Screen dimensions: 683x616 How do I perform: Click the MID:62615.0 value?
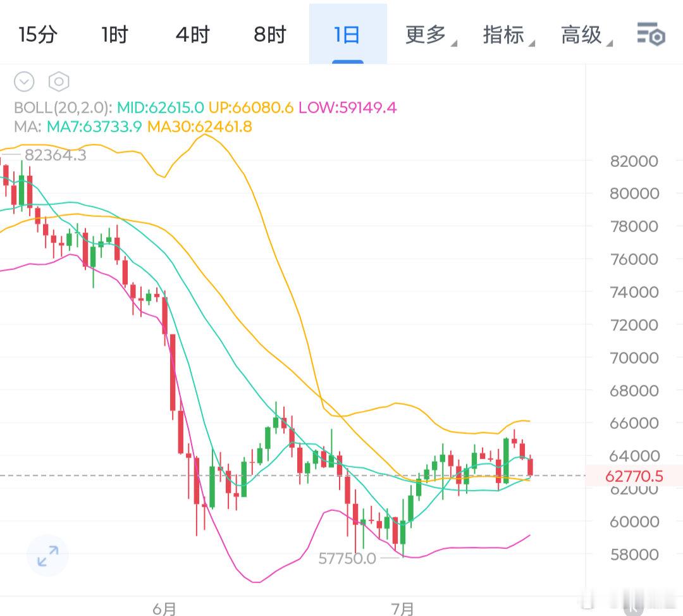pyautogui.click(x=160, y=107)
